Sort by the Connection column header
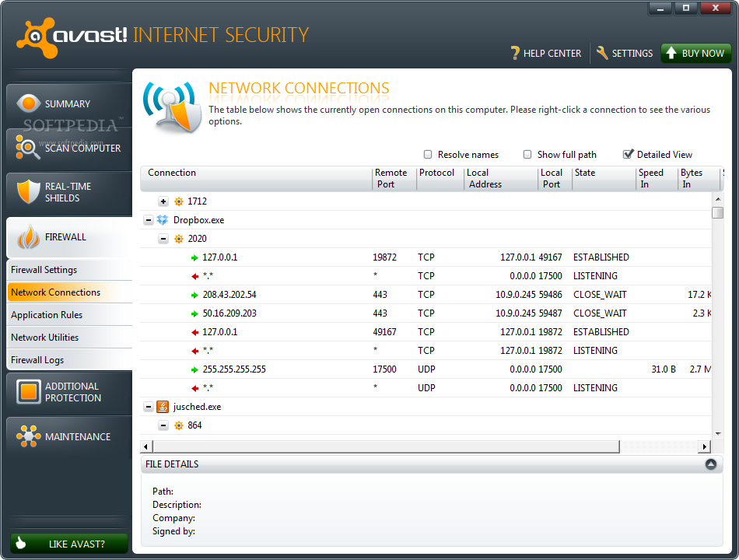Viewport: 739px width, 560px height. coord(256,179)
